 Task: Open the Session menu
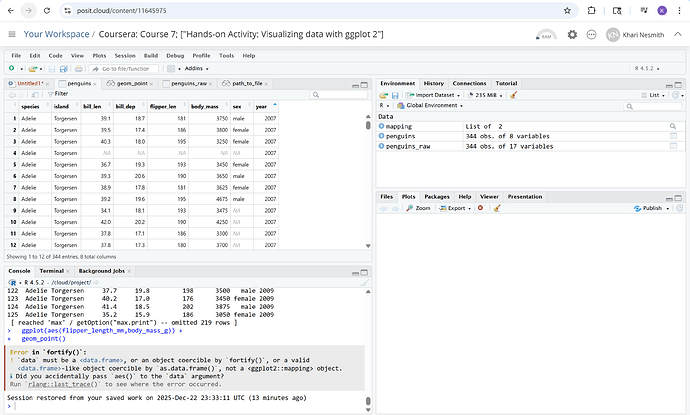click(124, 55)
